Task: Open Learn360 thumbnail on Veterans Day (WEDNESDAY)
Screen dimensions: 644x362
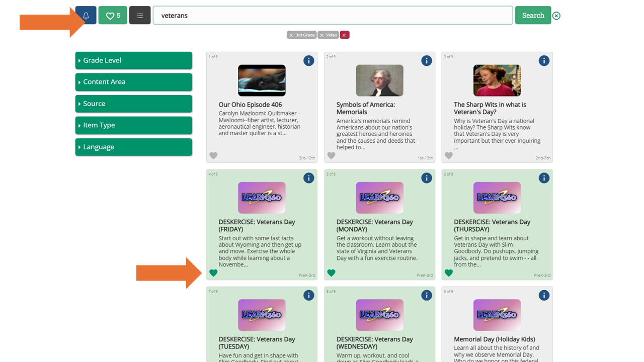Action: pyautogui.click(x=379, y=315)
